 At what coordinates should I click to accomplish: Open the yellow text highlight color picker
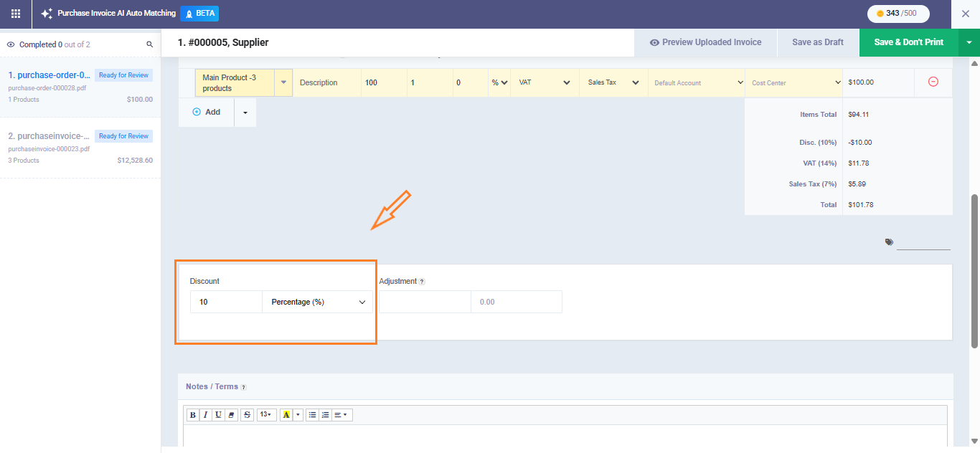[286, 415]
